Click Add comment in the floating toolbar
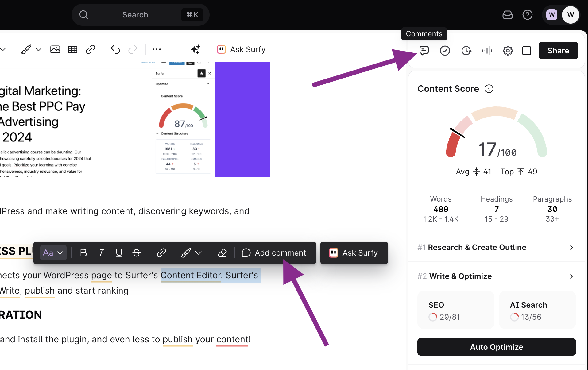588x370 pixels. click(x=274, y=253)
